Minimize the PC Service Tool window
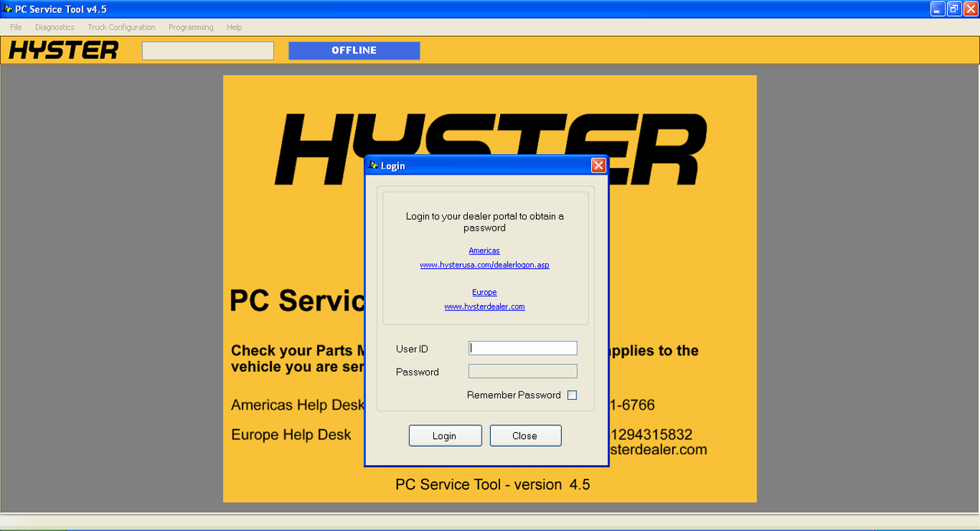Screen dimensions: 980x531 coord(937,9)
